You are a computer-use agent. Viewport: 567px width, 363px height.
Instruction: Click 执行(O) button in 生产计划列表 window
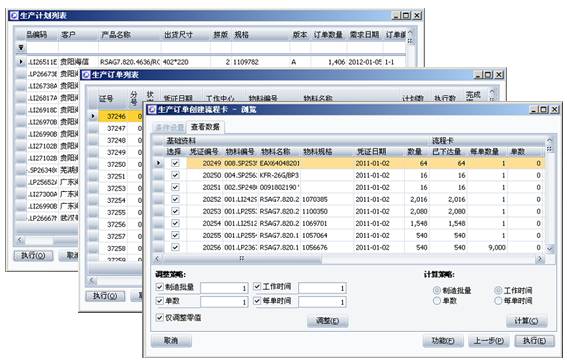33,256
